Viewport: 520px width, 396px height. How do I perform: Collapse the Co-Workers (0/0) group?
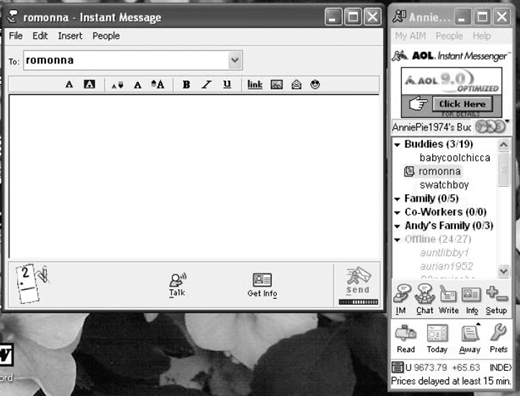pos(397,212)
